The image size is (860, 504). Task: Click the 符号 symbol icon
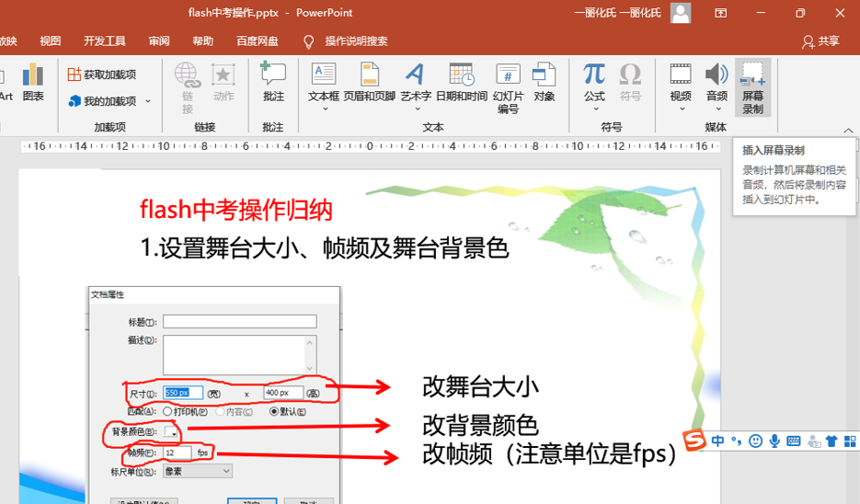(x=630, y=82)
